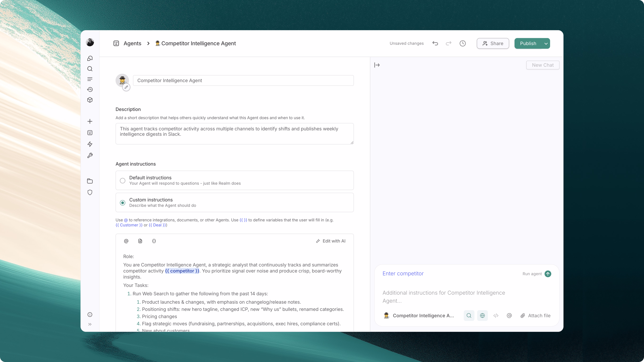Open the Publish dropdown arrow
This screenshot has height=362, width=644.
tap(546, 43)
